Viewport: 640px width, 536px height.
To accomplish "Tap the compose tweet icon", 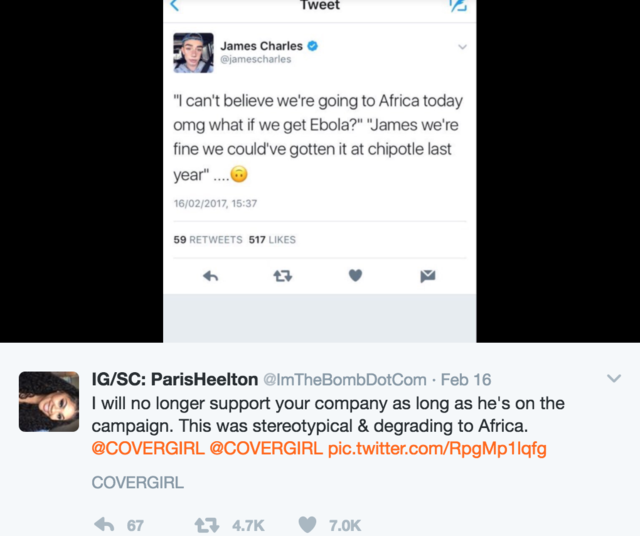I will tap(458, 6).
